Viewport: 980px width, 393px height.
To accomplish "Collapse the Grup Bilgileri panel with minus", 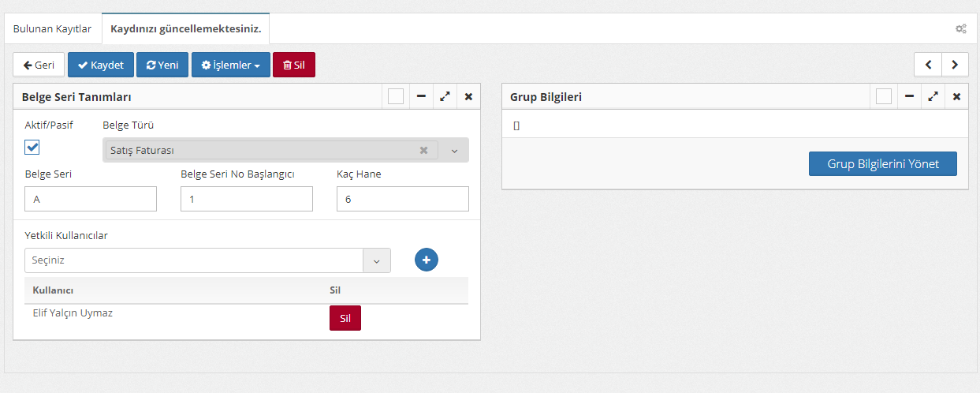I will 909,96.
